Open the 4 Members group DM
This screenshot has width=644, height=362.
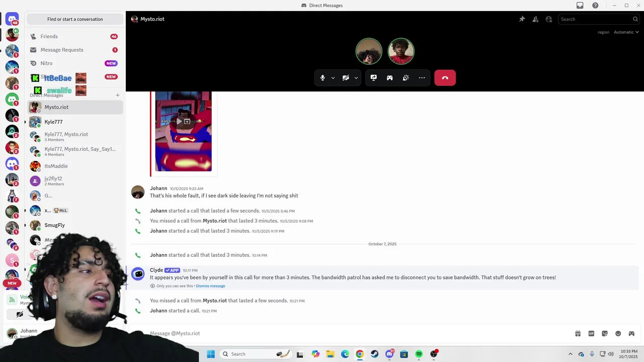pyautogui.click(x=75, y=151)
